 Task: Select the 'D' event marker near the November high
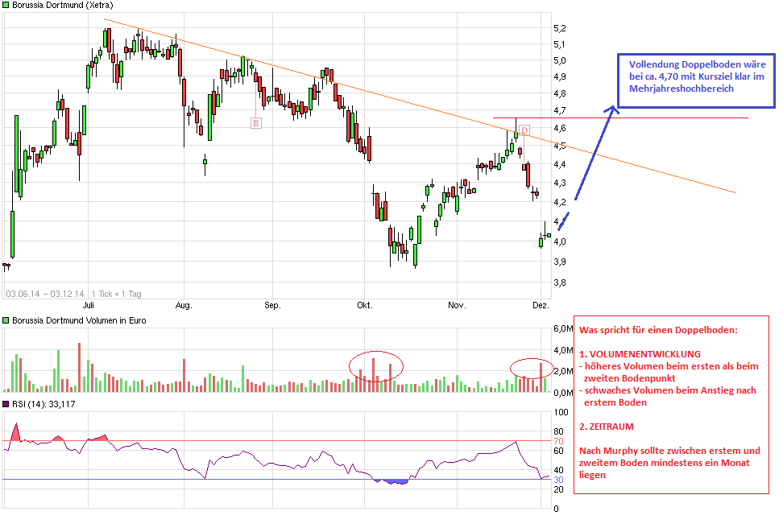(524, 130)
